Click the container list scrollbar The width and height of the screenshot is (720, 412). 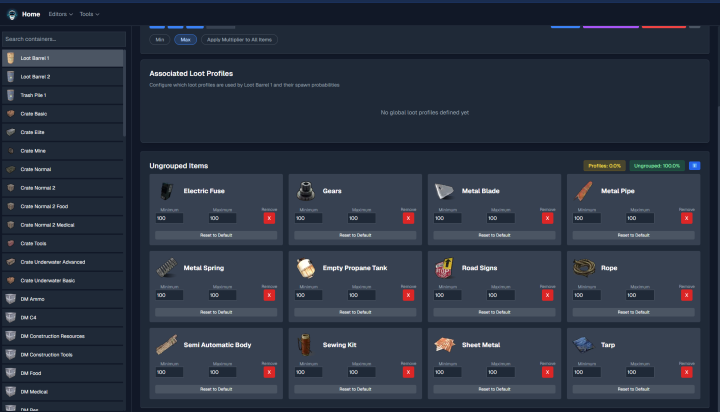coord(124,93)
